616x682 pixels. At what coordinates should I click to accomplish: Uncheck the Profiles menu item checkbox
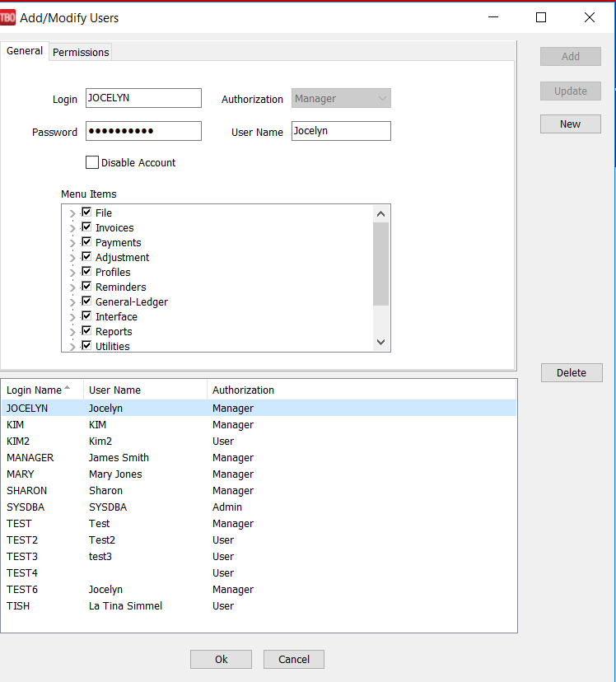86,271
